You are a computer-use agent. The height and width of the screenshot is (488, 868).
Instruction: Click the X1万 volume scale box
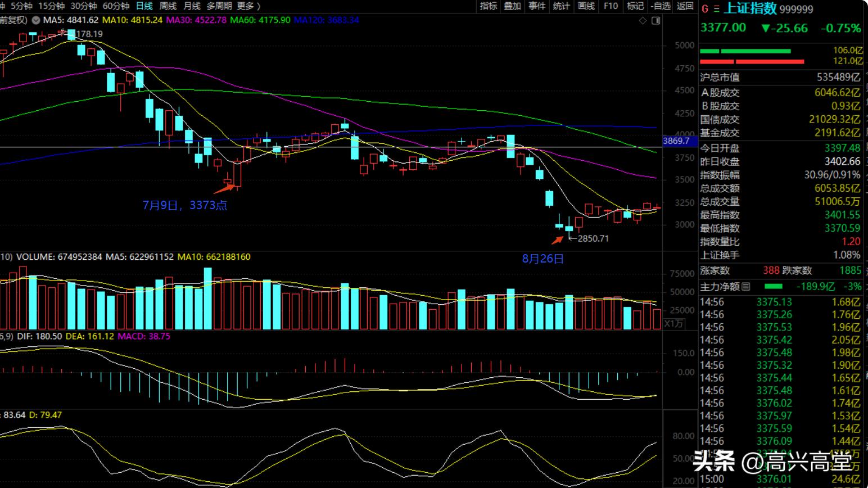click(x=673, y=324)
